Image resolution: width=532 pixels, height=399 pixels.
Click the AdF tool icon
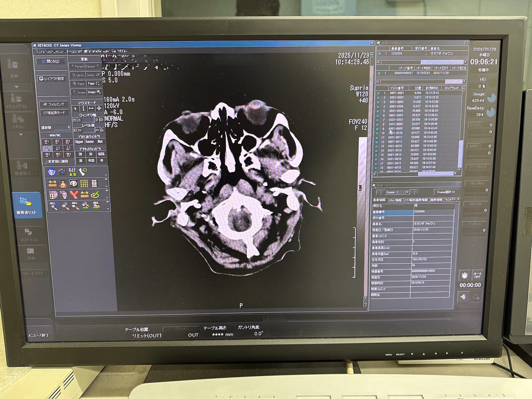(72, 172)
